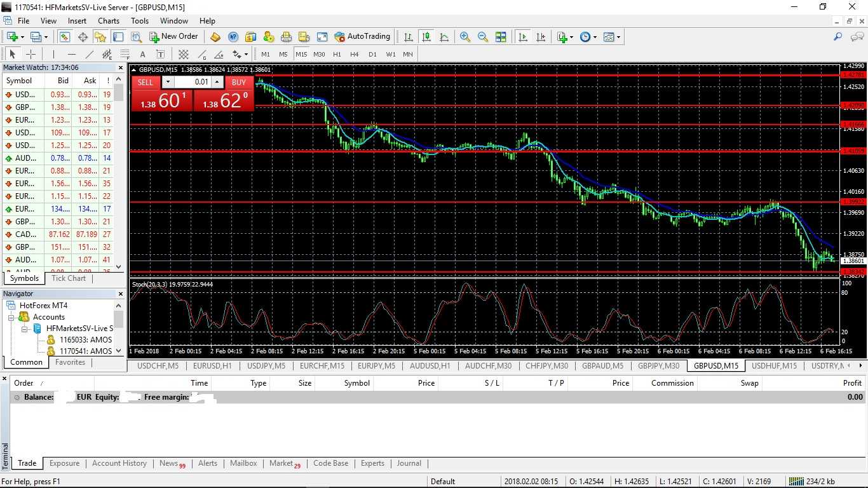Open the Profiles dropdown arrow
Screen dimensions: 868x488
[x=46, y=37]
